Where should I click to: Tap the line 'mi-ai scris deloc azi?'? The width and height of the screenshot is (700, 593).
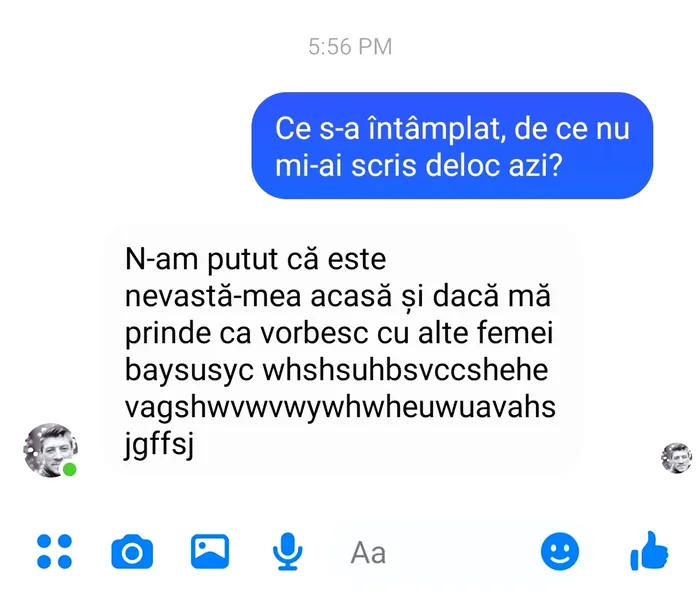419,166
